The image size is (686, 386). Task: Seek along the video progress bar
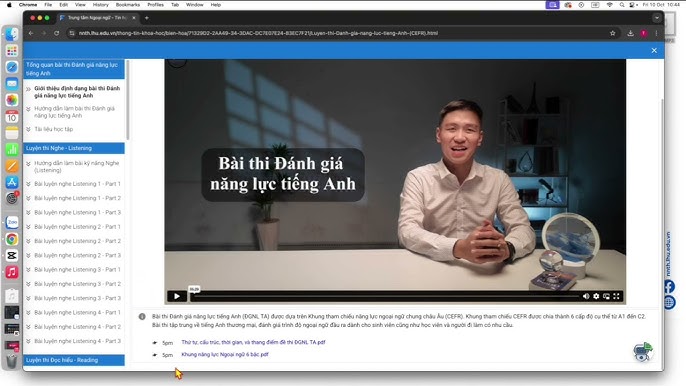click(385, 296)
